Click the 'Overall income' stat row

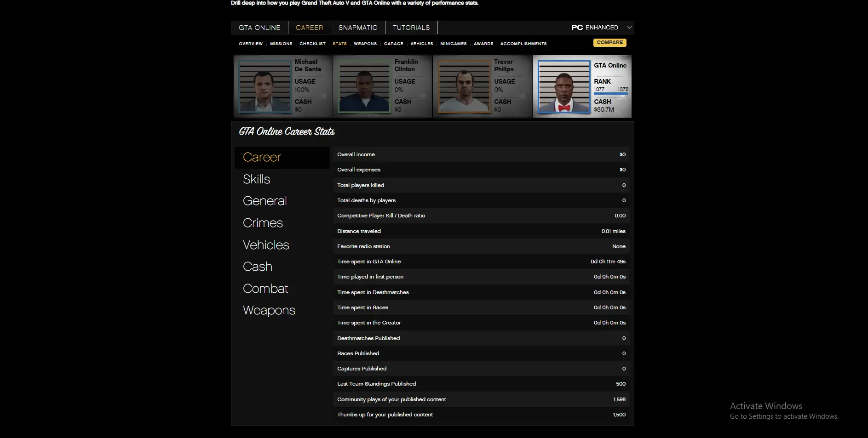[x=481, y=154]
